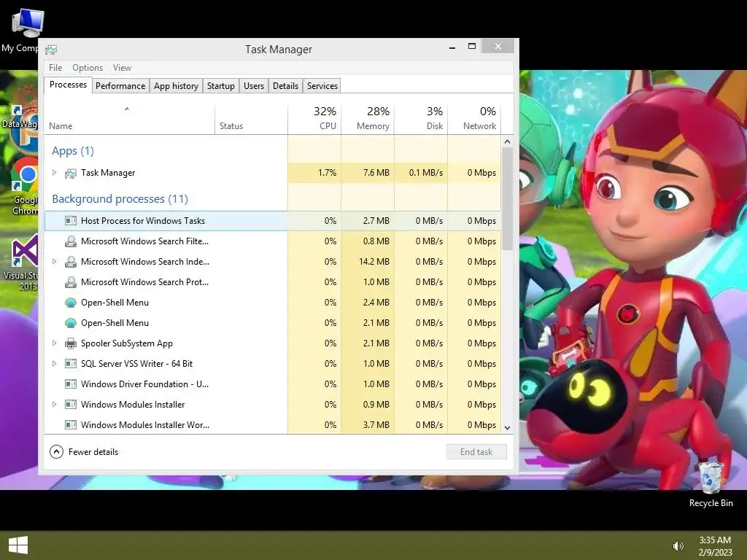Select the Processes tab
747x560 pixels.
[68, 85]
